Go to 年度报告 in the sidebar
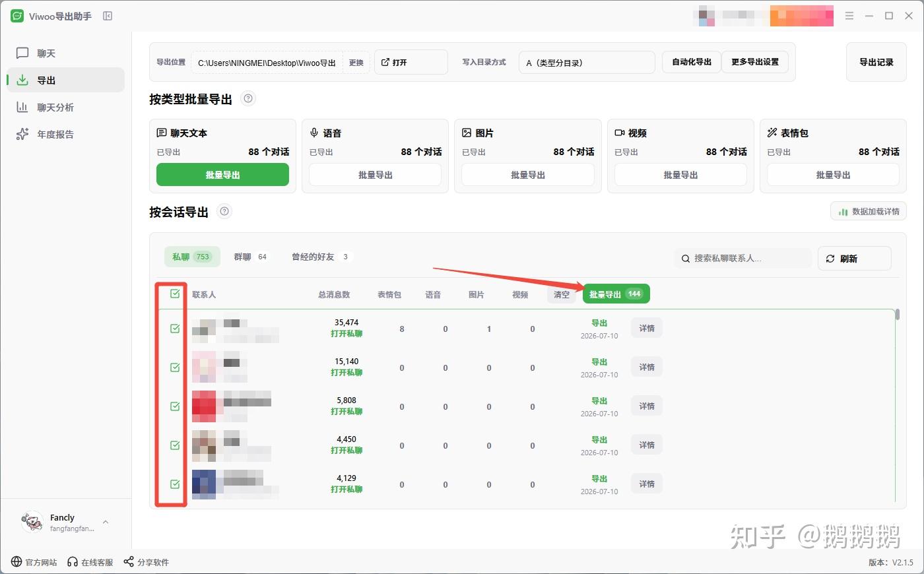 (x=65, y=134)
